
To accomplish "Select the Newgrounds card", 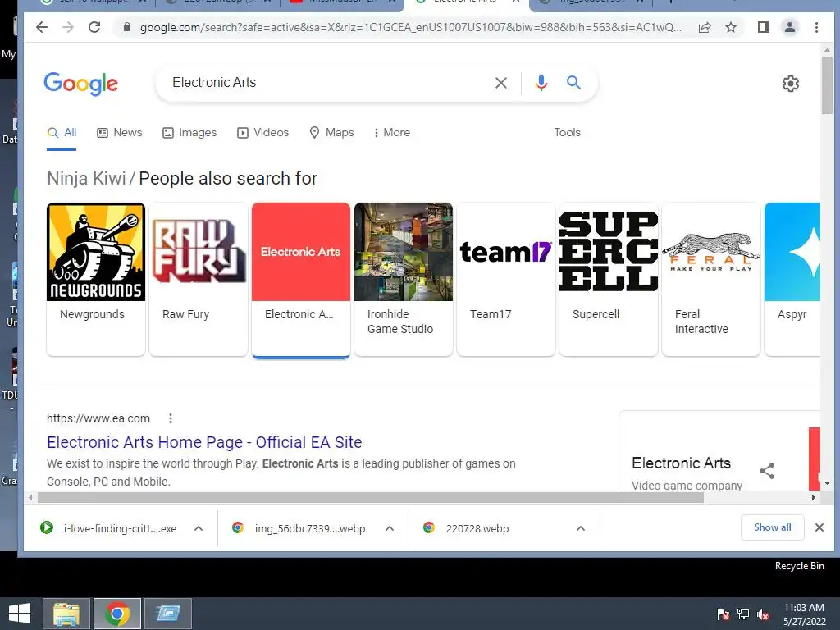I will (96, 279).
